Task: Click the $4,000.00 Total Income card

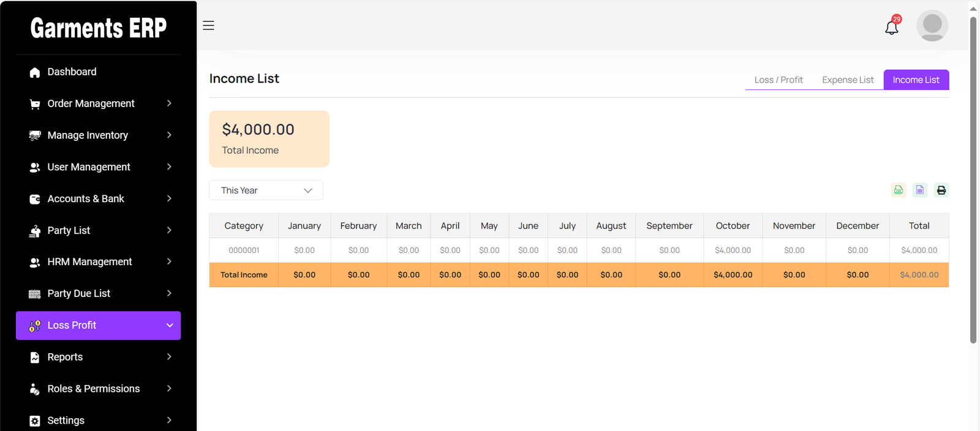Action: coord(269,139)
